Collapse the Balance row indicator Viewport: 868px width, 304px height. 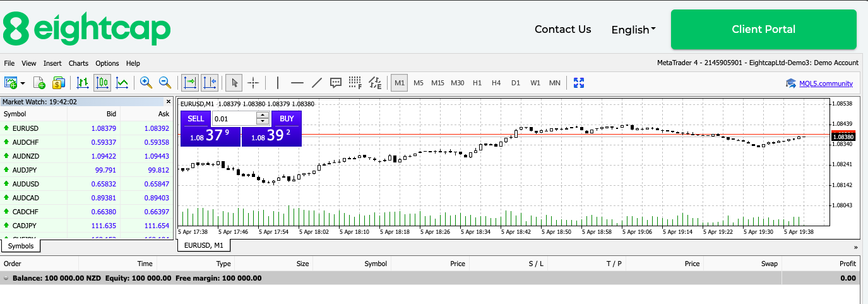[x=6, y=278]
